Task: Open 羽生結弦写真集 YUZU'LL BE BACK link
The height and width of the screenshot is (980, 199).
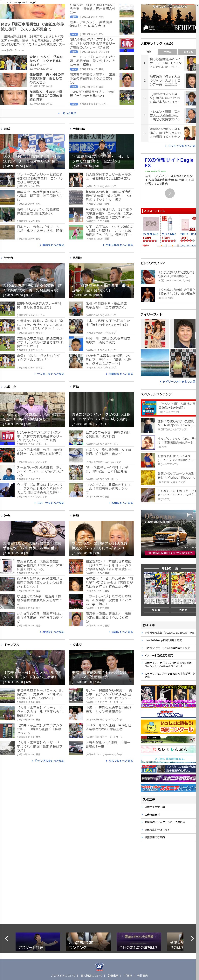Action: point(169,633)
